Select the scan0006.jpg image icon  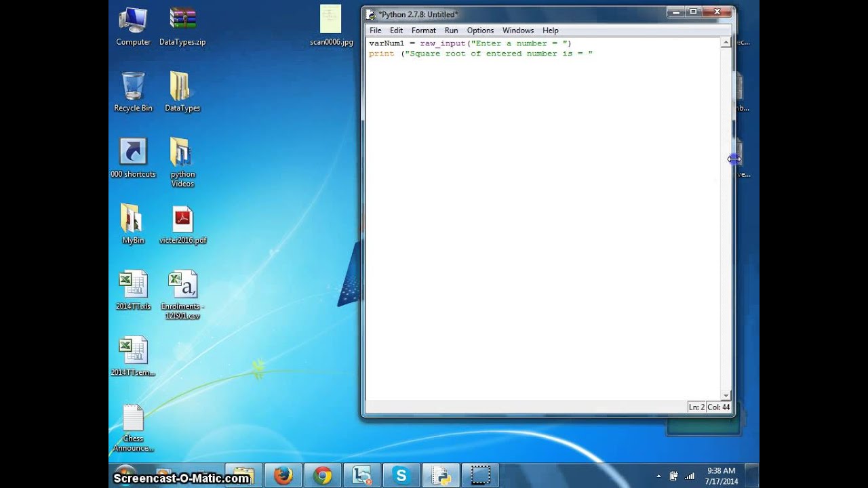[331, 26]
